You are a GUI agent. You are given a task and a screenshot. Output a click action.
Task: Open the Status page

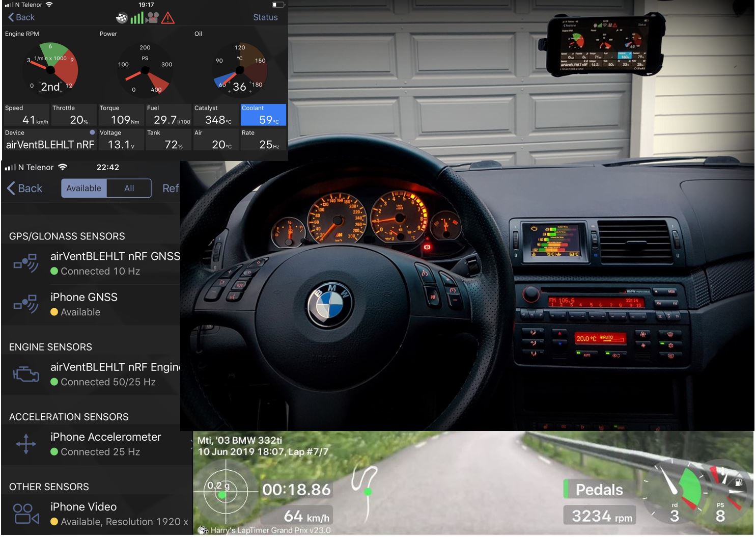pos(265,17)
